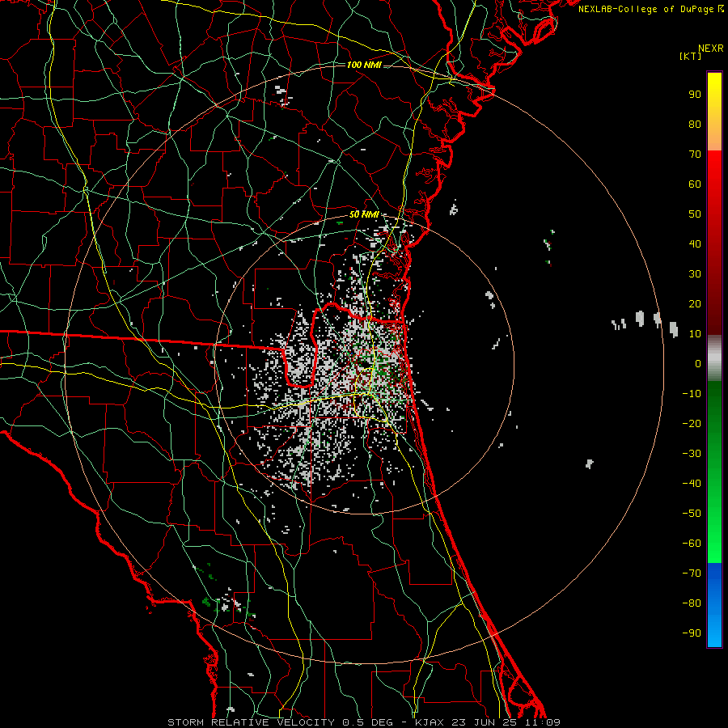Click the -20 scale value
This screenshot has height=728, width=728.
692,424
